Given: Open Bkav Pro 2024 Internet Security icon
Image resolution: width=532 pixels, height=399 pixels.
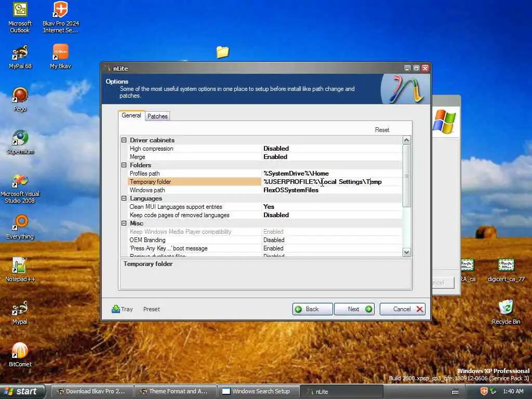Looking at the screenshot, I should 60,17.
